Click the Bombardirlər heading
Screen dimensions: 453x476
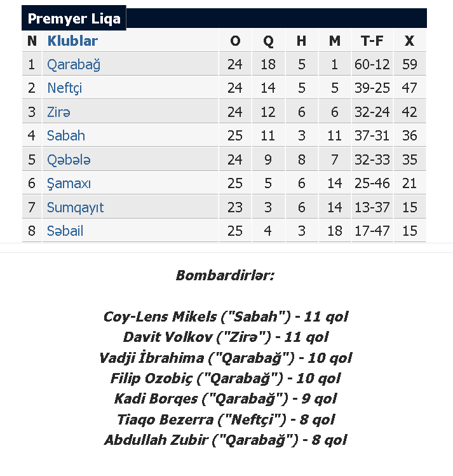pyautogui.click(x=225, y=275)
